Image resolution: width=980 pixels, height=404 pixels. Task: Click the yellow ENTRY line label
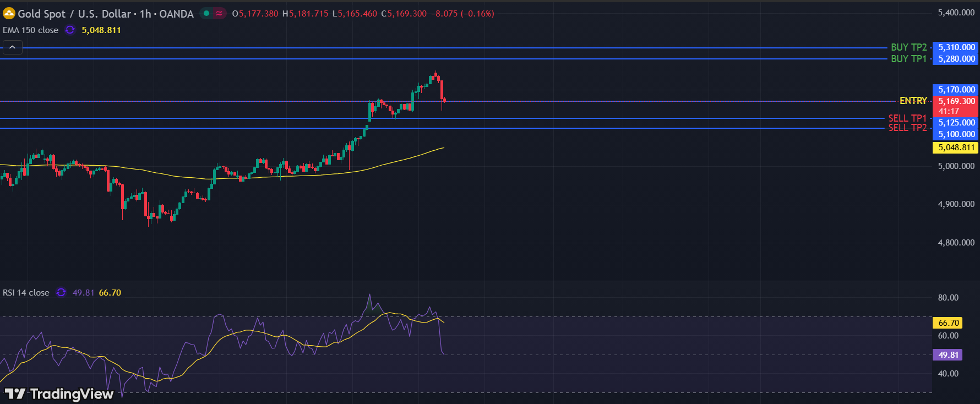pyautogui.click(x=913, y=101)
